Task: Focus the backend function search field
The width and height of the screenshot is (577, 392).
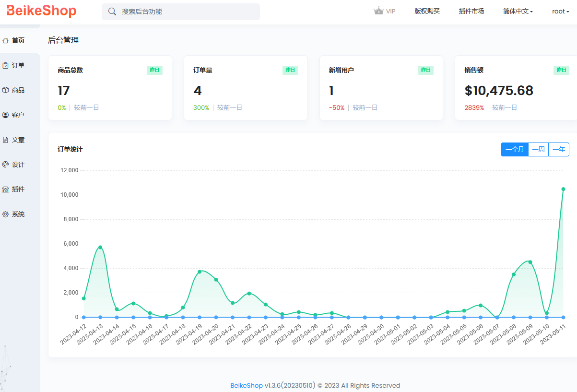Action: [x=181, y=12]
